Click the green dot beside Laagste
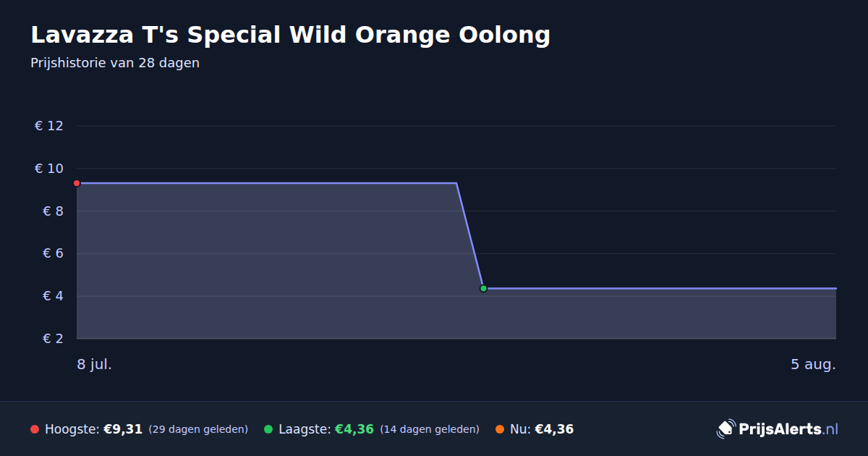Screen dimensions: 868x456 point(268,429)
